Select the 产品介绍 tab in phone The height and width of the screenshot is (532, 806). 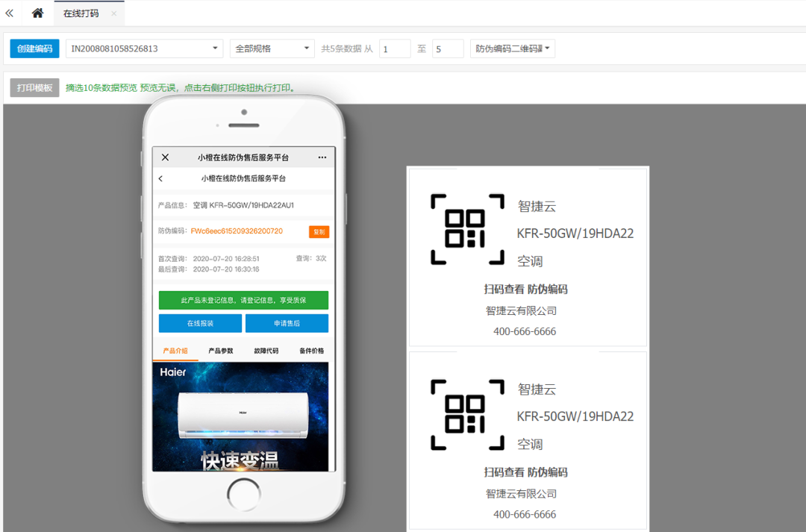point(175,351)
